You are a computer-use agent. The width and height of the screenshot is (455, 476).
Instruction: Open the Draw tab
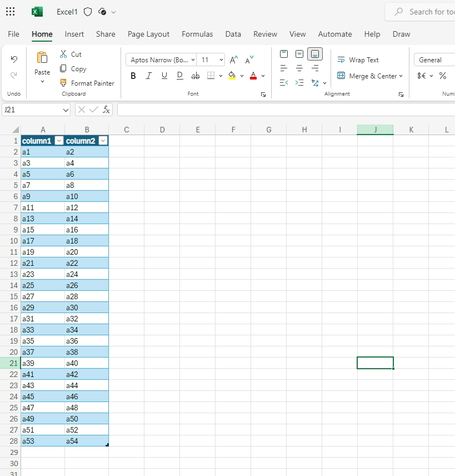401,34
